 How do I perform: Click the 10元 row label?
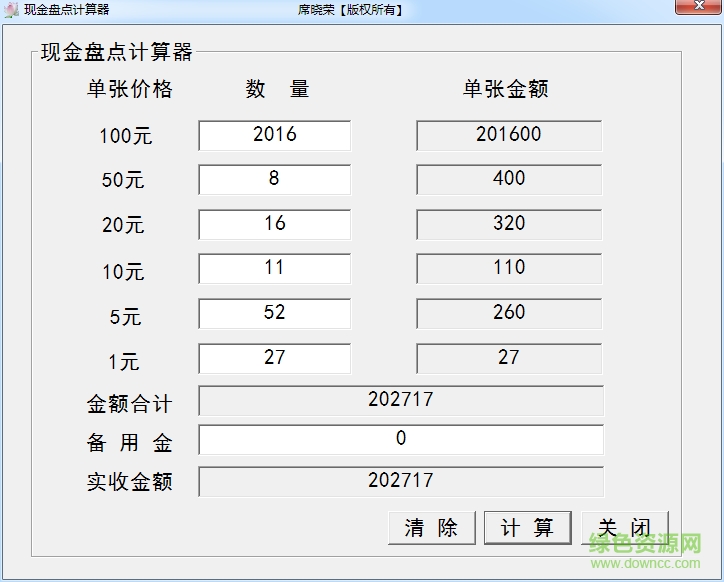click(x=123, y=272)
